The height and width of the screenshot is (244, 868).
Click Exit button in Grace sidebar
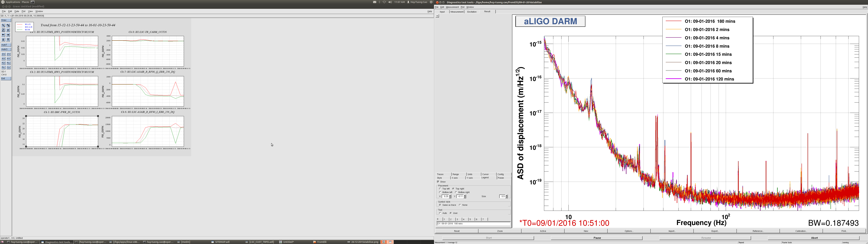[x=6, y=78]
